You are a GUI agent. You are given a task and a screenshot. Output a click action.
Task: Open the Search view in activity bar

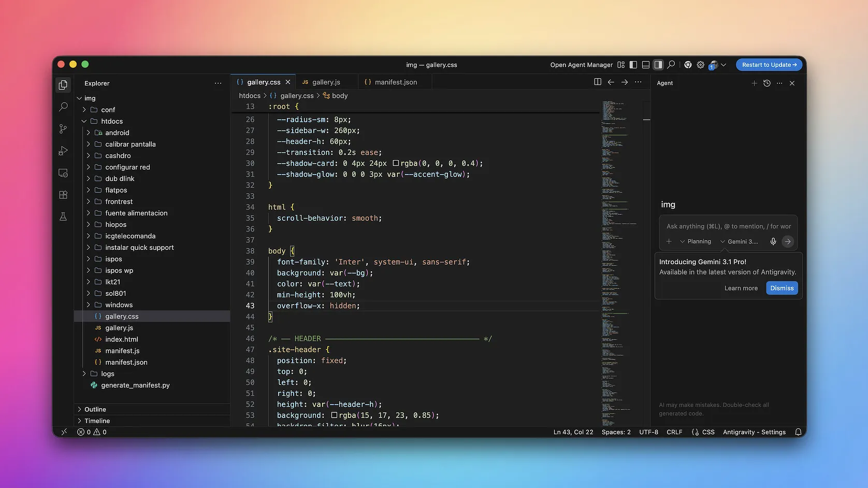(x=63, y=107)
